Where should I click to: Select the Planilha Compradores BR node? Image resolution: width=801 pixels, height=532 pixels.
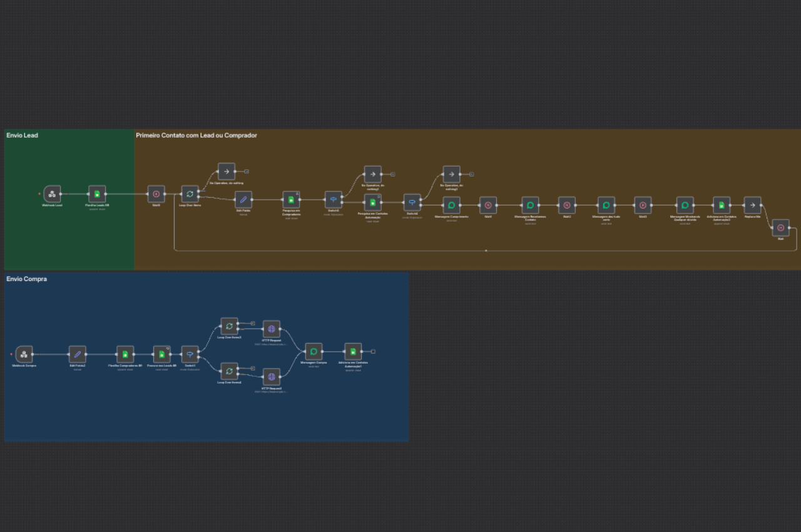point(125,354)
